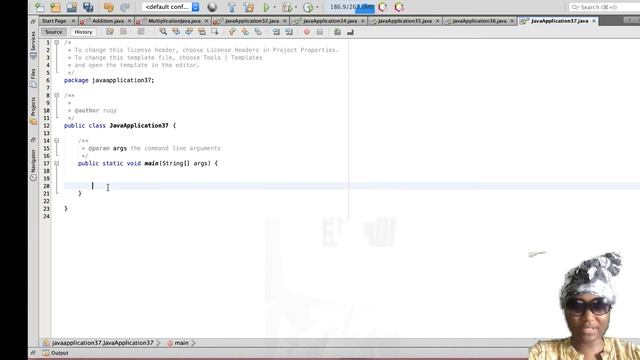Viewport: 640px width, 360px height.
Task: Switch to the History view toggle
Action: click(83, 32)
